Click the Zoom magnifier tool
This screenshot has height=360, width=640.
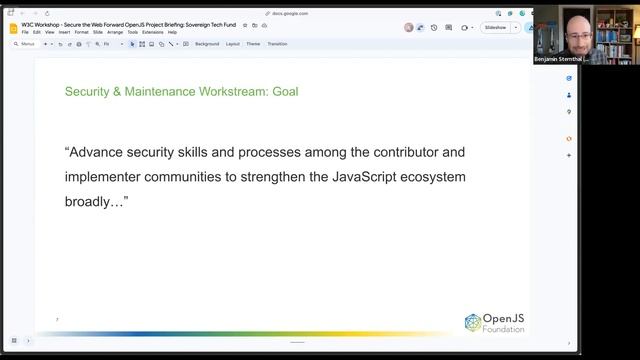(x=98, y=44)
